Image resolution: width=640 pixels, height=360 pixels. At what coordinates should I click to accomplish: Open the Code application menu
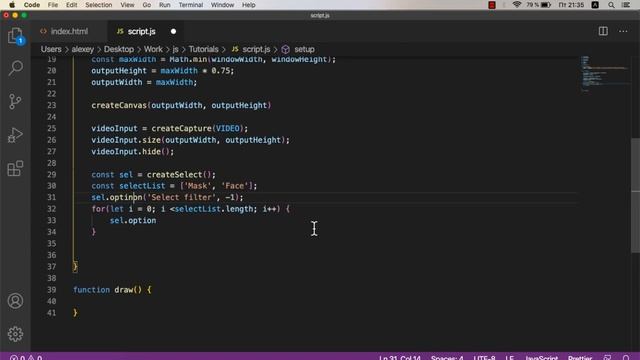pos(32,5)
